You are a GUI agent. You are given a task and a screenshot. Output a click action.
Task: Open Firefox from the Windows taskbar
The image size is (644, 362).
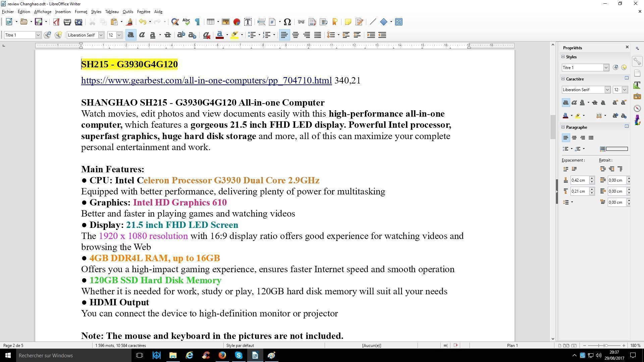222,356
